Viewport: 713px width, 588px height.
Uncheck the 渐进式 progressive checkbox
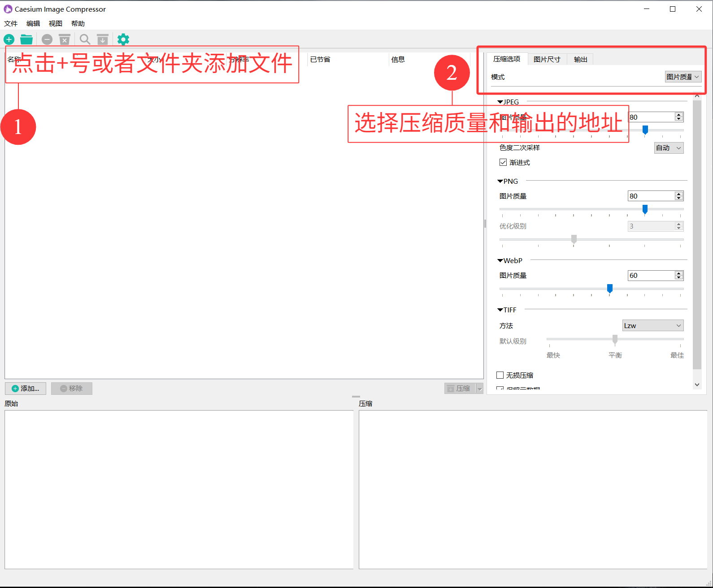point(503,162)
